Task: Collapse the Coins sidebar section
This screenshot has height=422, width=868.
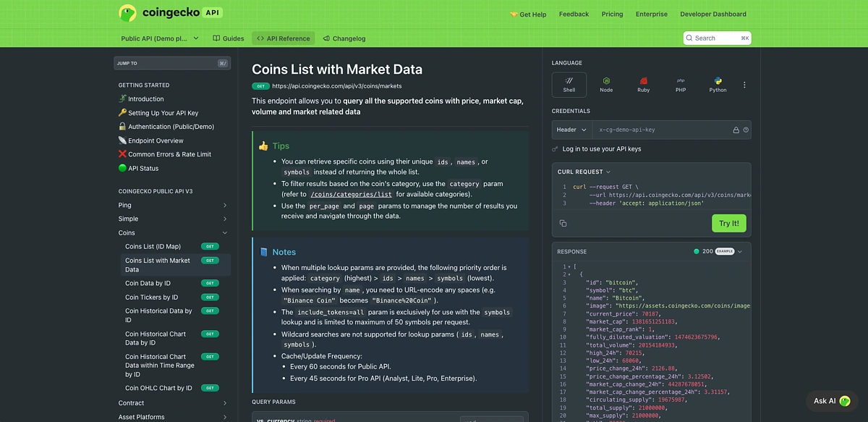Action: [173, 233]
